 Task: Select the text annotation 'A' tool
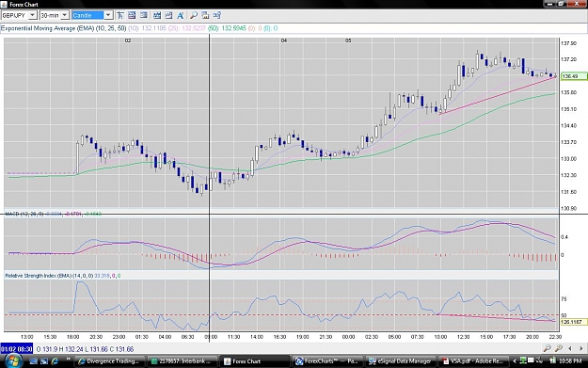click(x=181, y=15)
